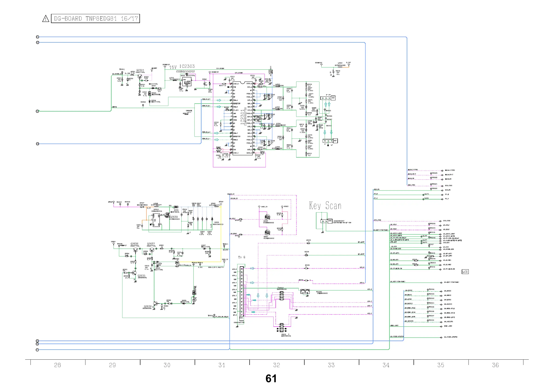Click the DG-BOARD TNP8EDG81 16/17 title box
This screenshot has width=553, height=392.
click(95, 19)
